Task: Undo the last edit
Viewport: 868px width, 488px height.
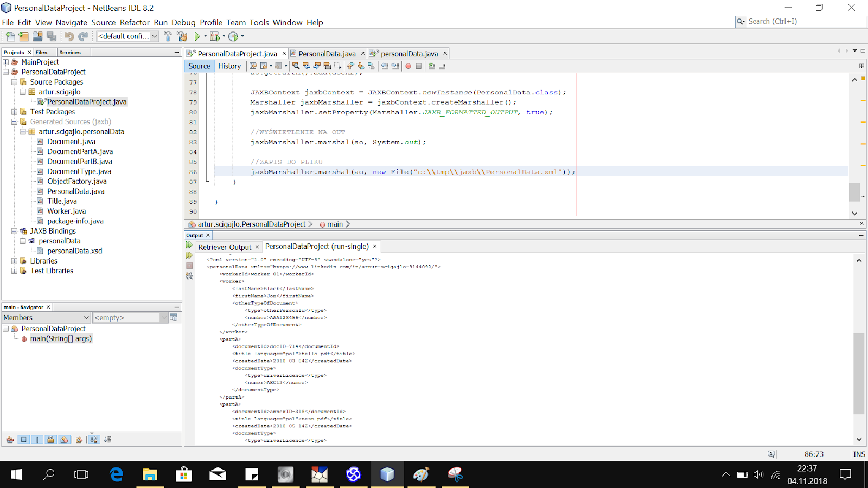Action: [69, 36]
